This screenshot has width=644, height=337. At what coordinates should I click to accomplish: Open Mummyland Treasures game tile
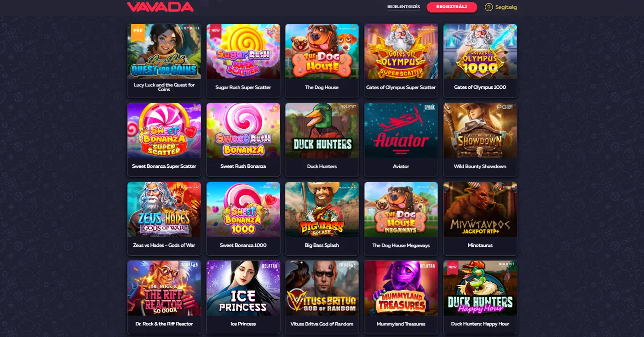point(401,297)
